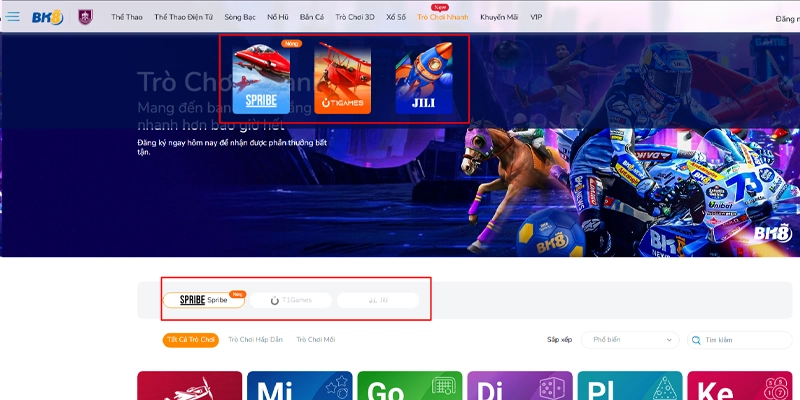Screen dimensions: 800x400
Task: Open the blue Mi game tile
Action: pos(299,386)
